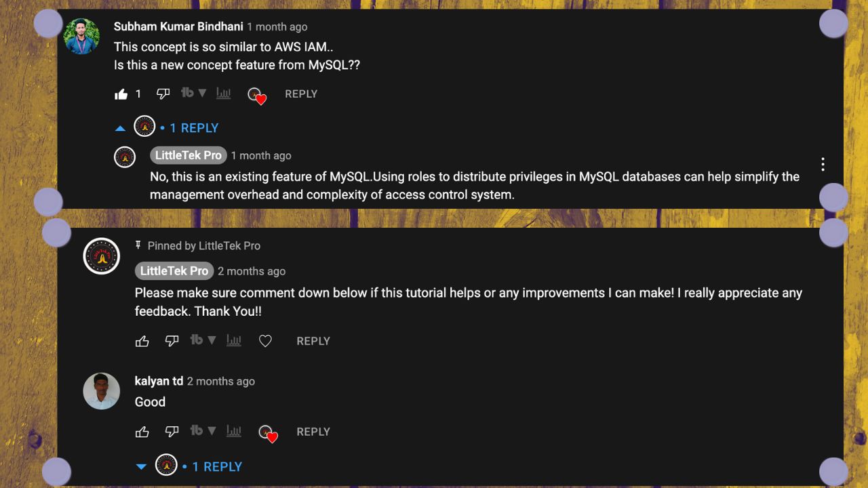Open LittleTek Pro channel from reply badge
Viewport: 868px width, 488px height.
click(x=188, y=155)
